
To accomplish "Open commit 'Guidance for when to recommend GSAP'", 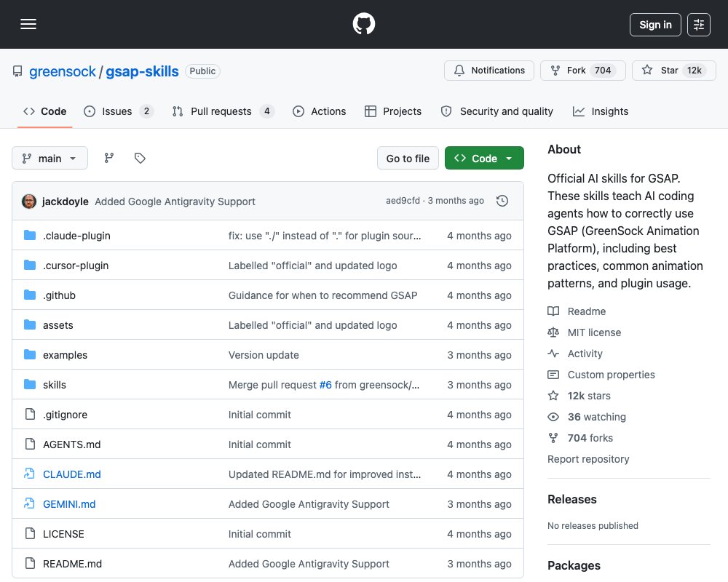I will click(323, 295).
